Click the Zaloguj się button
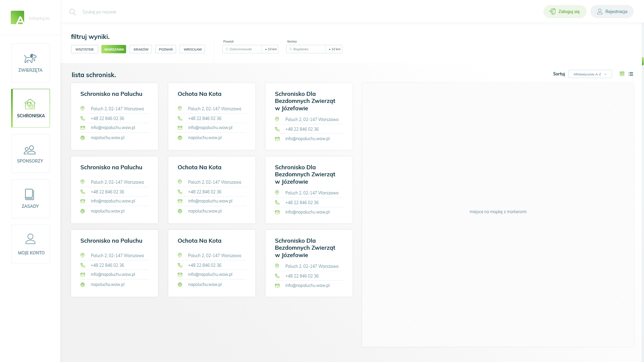The image size is (644, 362). (565, 11)
